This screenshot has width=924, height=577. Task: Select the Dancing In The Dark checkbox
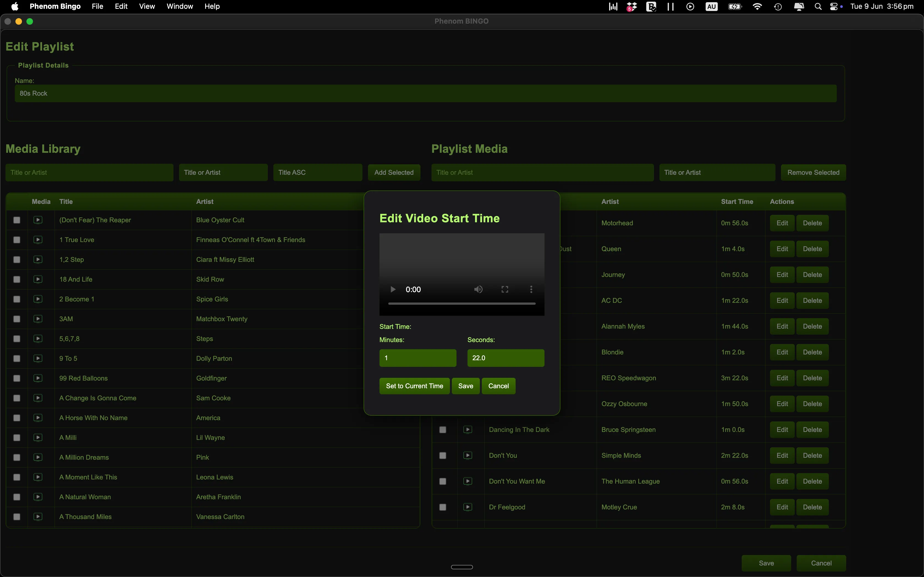[x=443, y=430]
